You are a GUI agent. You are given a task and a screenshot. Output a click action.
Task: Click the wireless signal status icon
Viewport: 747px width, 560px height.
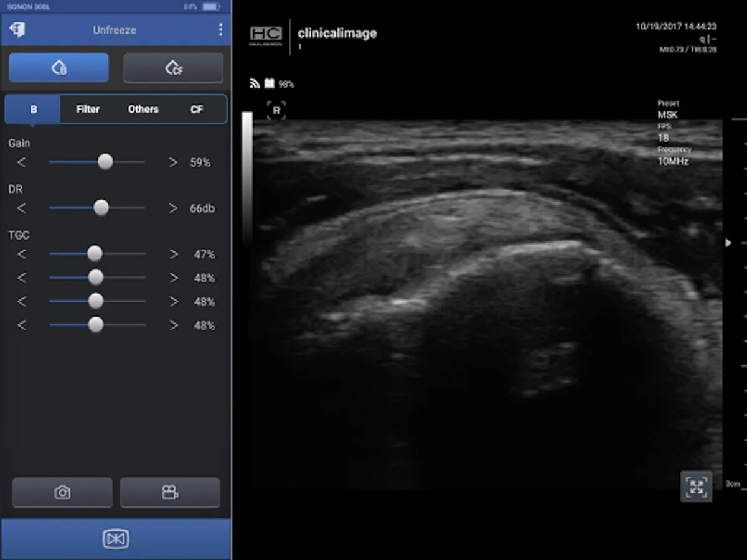(255, 83)
